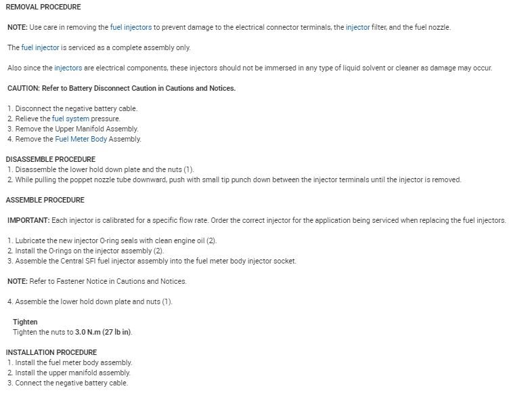The image size is (532, 399).
Task: Open the "injectors" link in the electrical components sentence
Action: [68, 68]
